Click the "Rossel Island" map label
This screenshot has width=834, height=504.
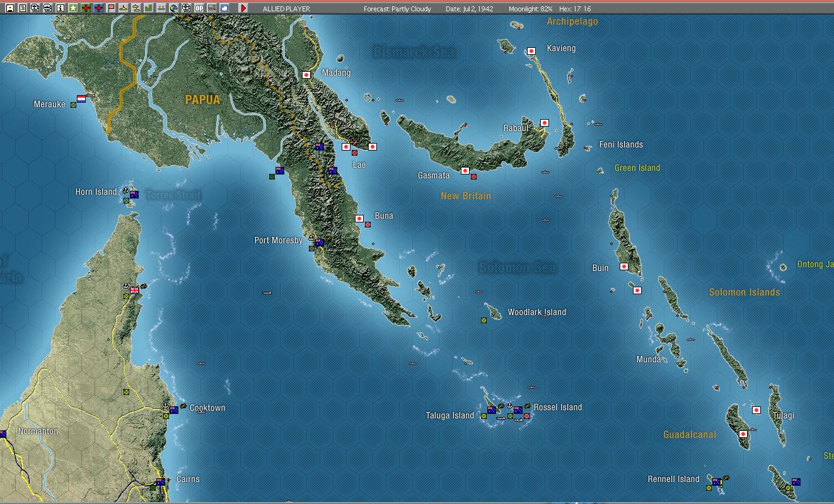[558, 407]
